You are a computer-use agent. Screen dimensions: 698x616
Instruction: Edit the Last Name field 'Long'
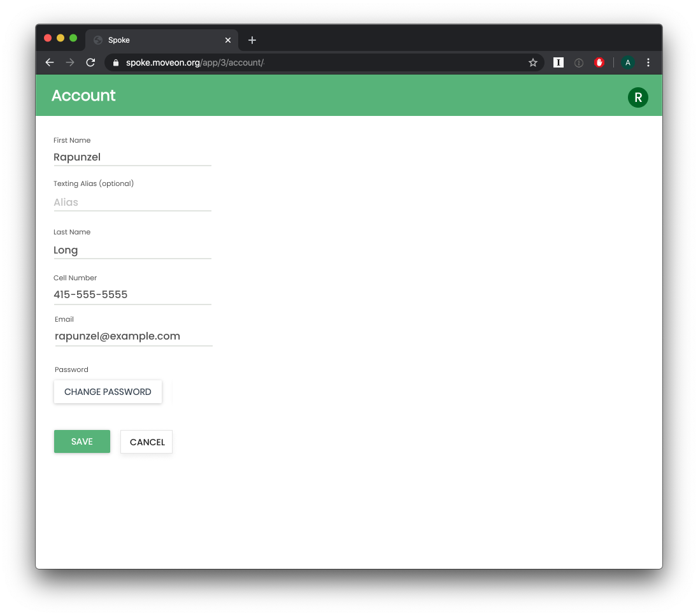(132, 250)
